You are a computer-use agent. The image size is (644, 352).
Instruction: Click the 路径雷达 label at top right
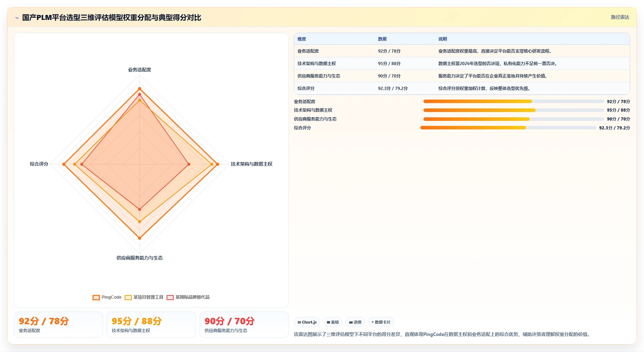[x=620, y=17]
